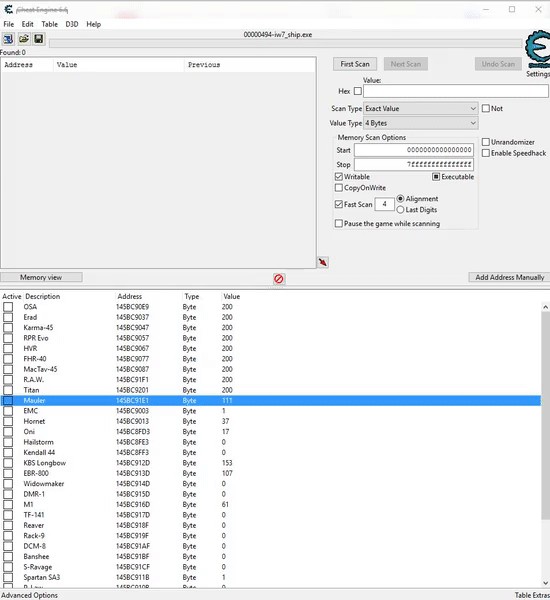The image size is (550, 600).
Task: Freeze the Mauler entry checkbox
Action: [8, 401]
